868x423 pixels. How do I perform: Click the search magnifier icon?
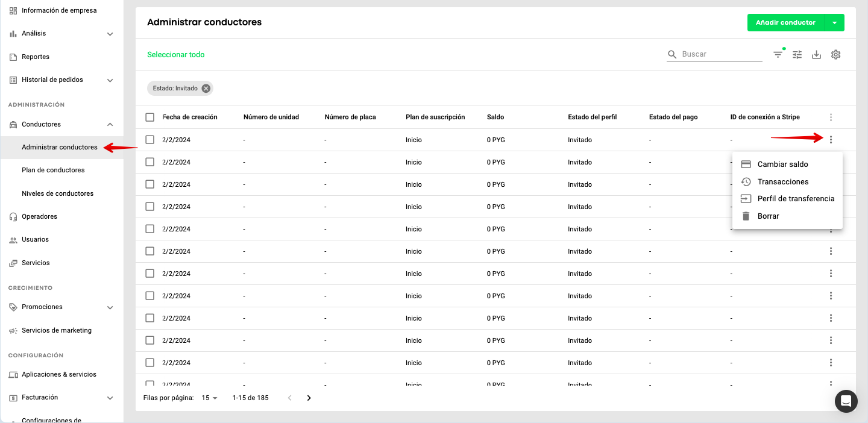[673, 55]
